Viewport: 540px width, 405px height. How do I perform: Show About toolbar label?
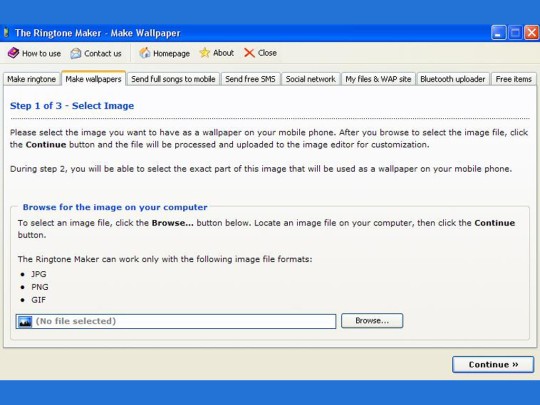point(224,53)
